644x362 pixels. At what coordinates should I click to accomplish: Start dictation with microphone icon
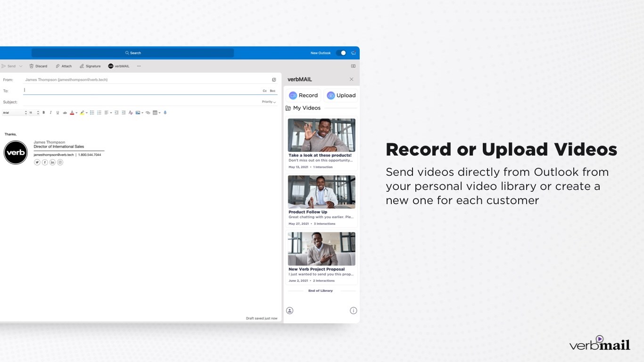click(x=165, y=113)
